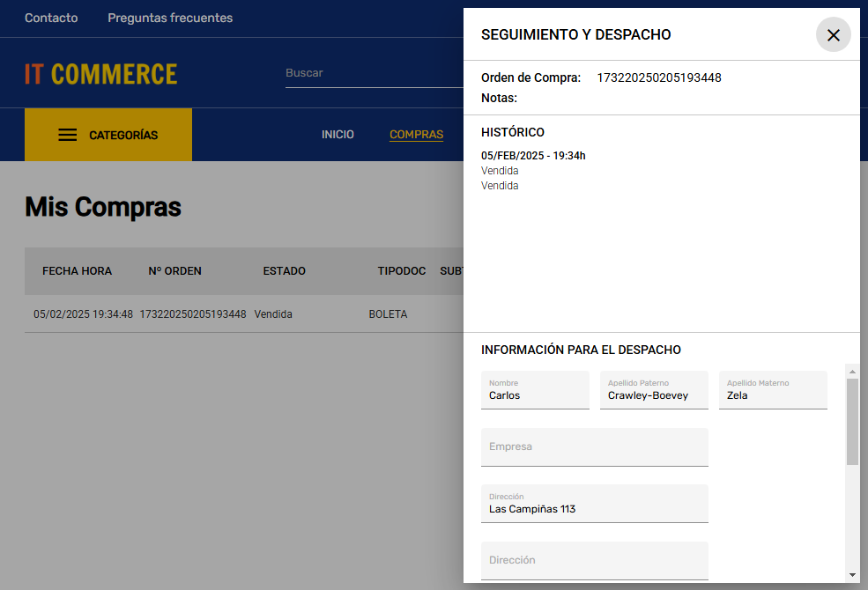Open the Contacto link
Viewport: 868px width, 590px height.
point(51,18)
